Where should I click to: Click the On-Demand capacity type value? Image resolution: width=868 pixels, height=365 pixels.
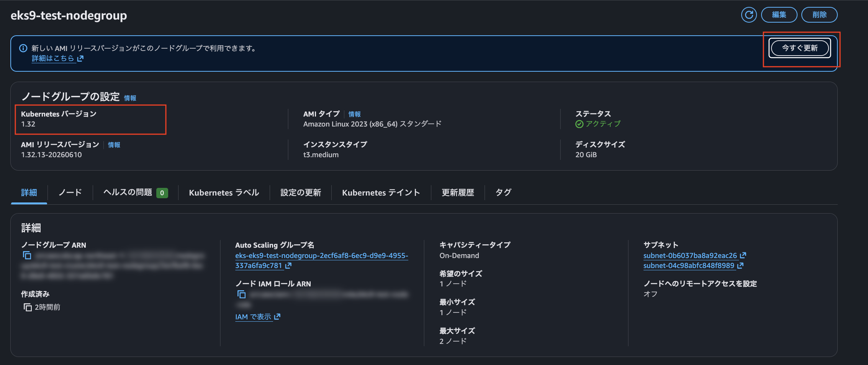coord(459,256)
